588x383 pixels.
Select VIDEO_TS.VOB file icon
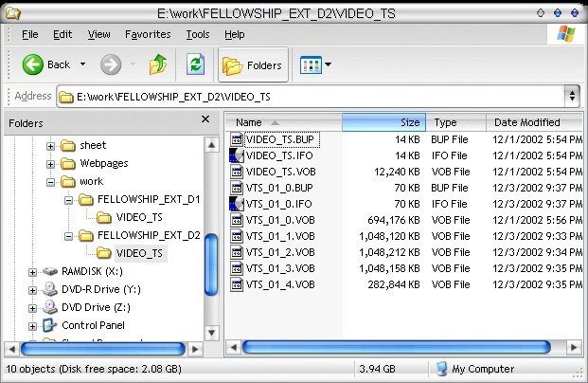pyautogui.click(x=237, y=172)
